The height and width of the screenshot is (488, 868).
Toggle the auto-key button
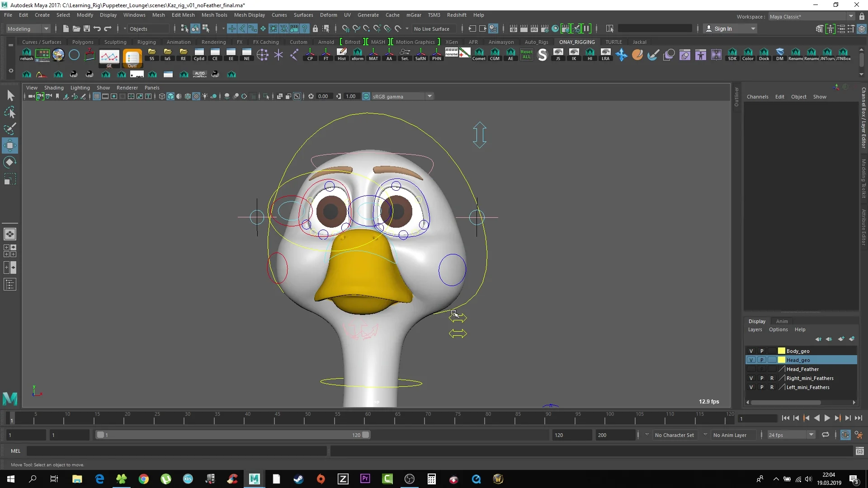(845, 435)
